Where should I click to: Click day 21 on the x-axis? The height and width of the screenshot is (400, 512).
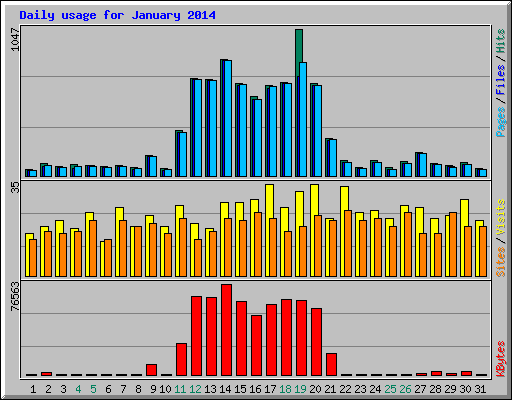coord(330,389)
